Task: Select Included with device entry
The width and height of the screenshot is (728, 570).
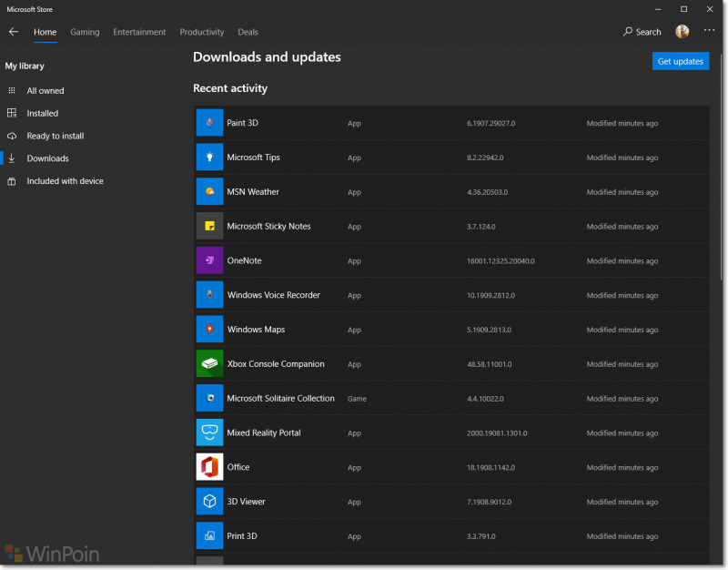Action: 65,180
